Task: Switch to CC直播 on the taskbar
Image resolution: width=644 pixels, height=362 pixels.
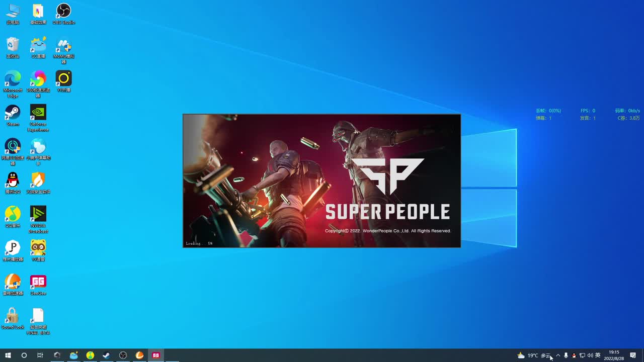Action: coord(73,355)
